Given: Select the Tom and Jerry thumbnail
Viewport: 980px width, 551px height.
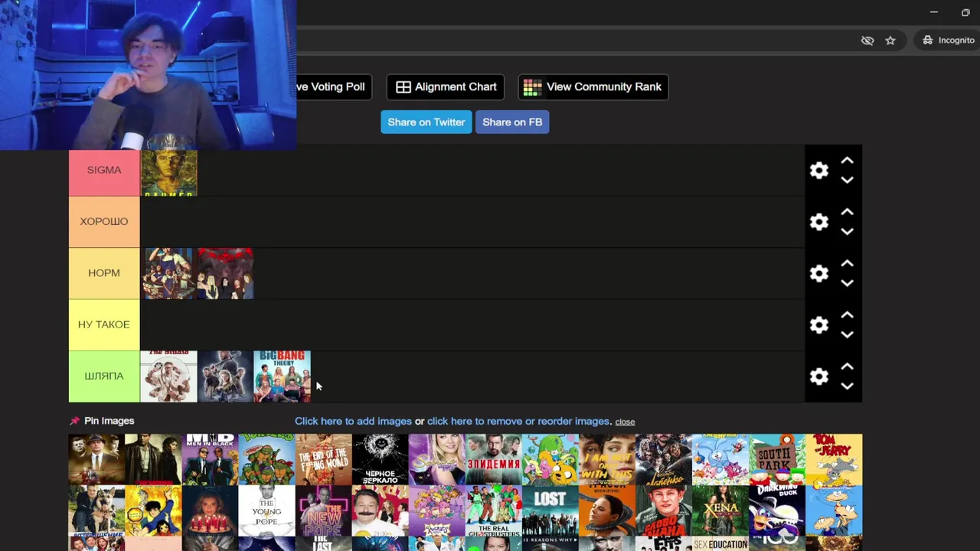Looking at the screenshot, I should 833,459.
